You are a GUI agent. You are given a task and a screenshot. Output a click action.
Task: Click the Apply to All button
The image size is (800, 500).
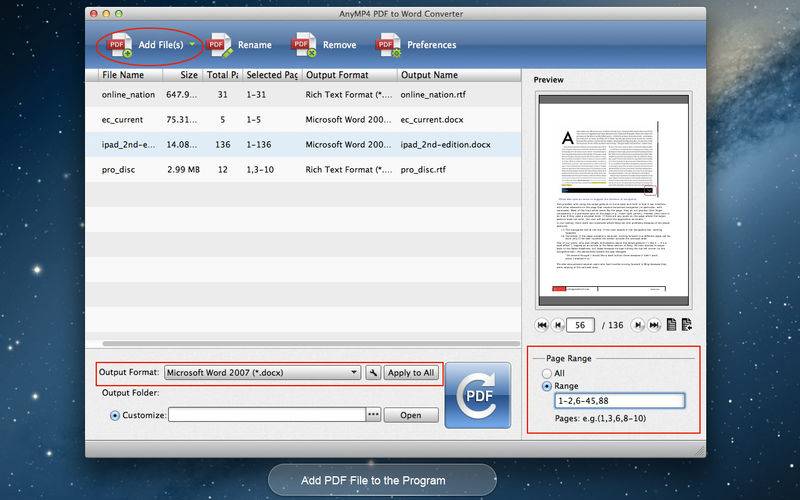point(411,372)
